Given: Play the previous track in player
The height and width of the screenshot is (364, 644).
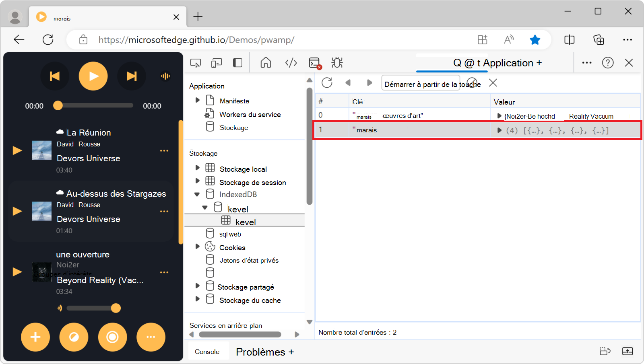Looking at the screenshot, I should click(x=54, y=76).
